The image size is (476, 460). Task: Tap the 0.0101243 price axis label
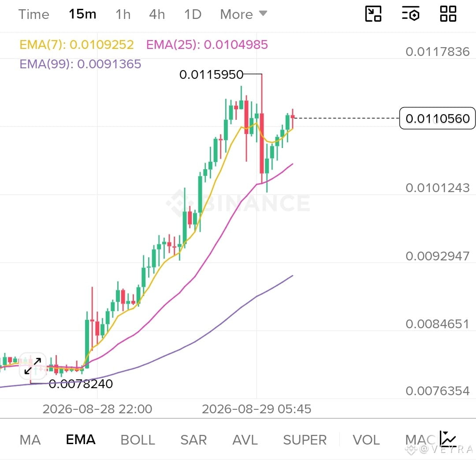pyautogui.click(x=438, y=188)
